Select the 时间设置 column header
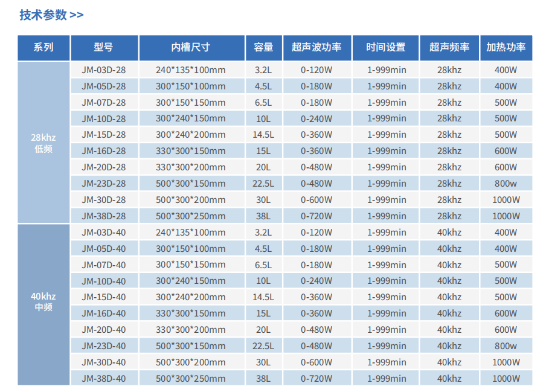 (x=386, y=47)
